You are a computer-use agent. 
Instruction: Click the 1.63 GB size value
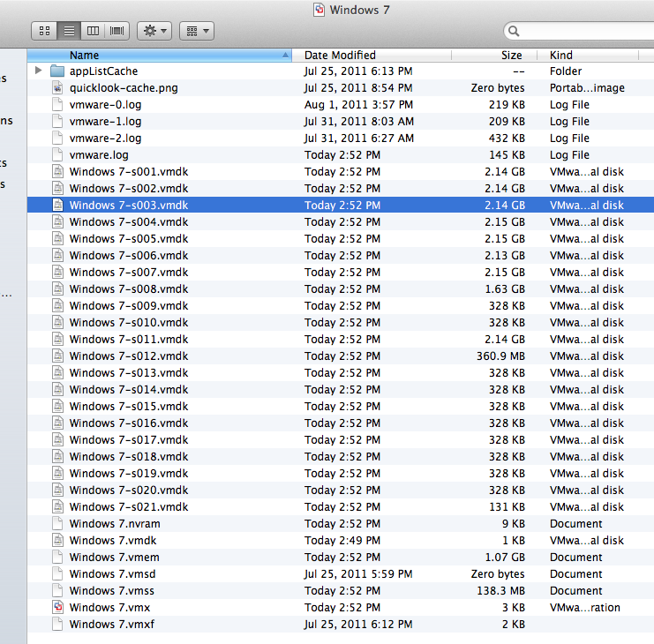tap(505, 288)
